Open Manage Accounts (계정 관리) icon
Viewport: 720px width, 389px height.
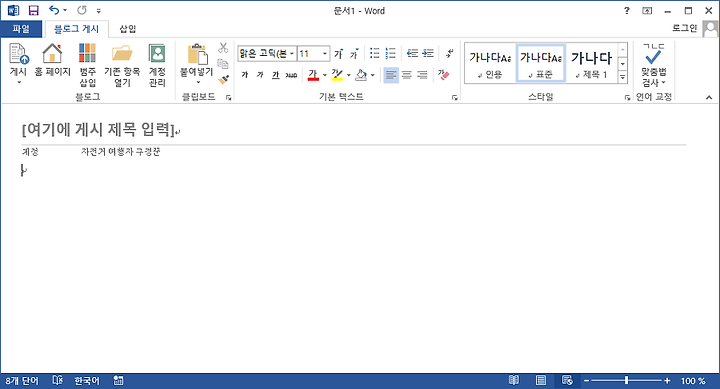(157, 53)
